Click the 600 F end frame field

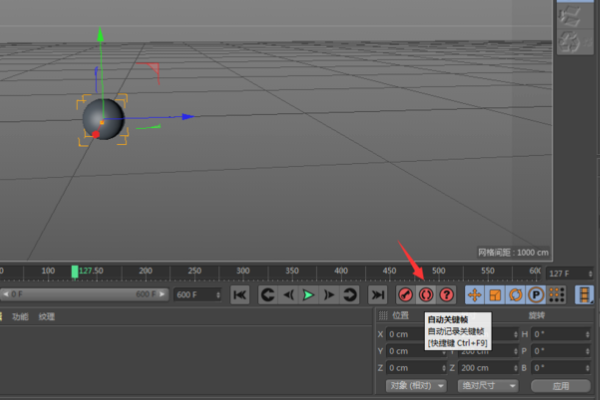[198, 295]
